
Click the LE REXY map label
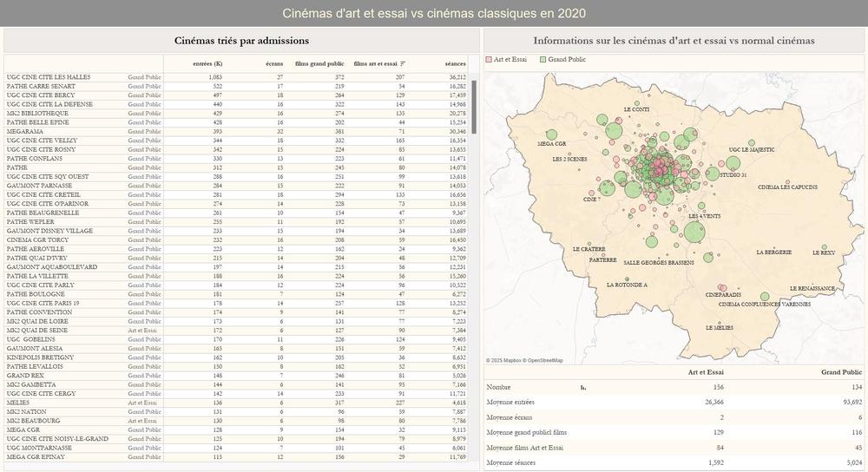click(x=824, y=252)
